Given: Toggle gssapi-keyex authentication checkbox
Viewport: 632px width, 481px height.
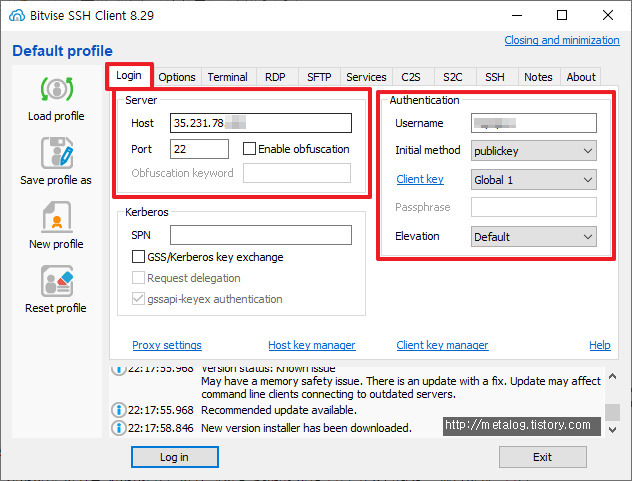Looking at the screenshot, I should [138, 299].
